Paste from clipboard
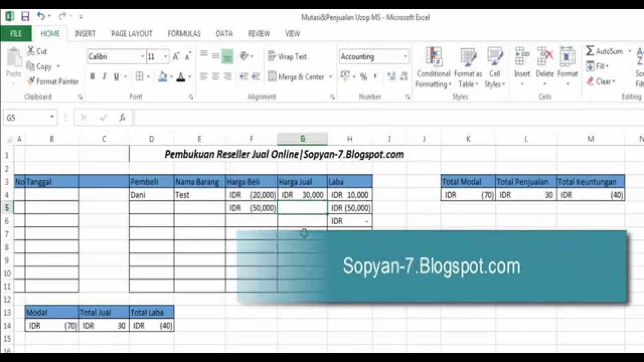 tap(14, 63)
